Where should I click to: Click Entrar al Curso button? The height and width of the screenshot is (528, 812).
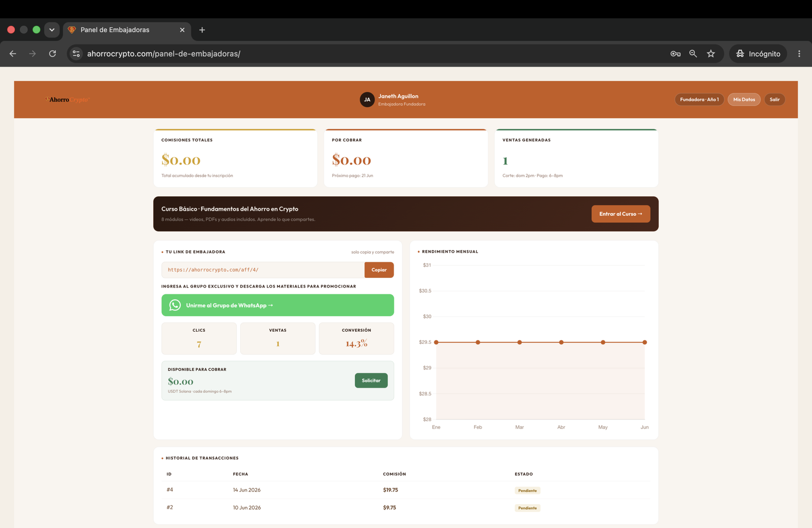click(621, 214)
